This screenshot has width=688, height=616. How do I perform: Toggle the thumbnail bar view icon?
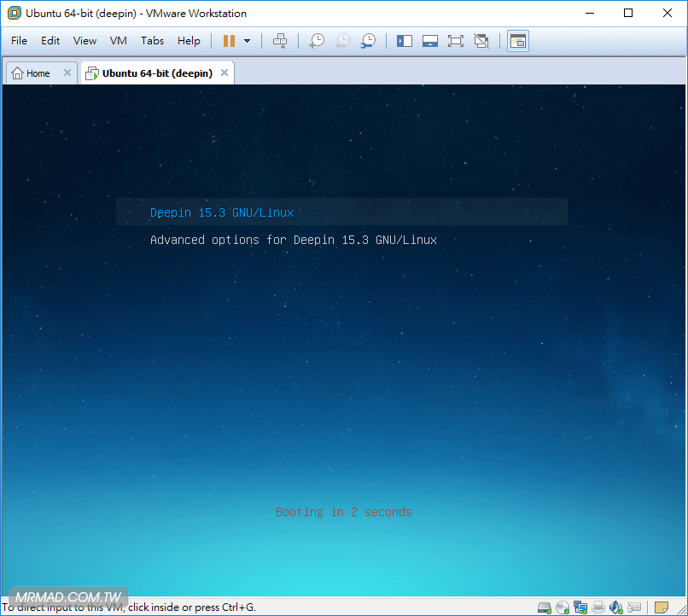click(430, 41)
